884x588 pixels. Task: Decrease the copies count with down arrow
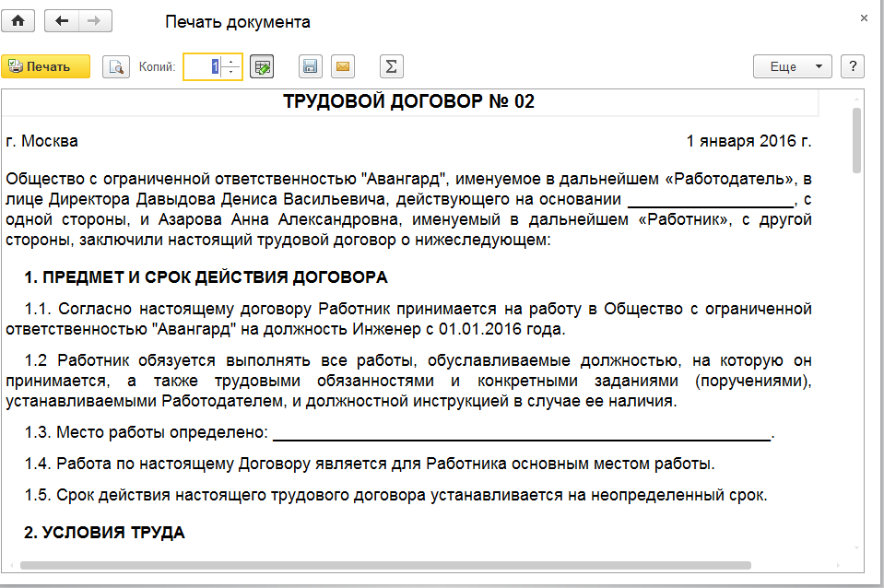(230, 72)
